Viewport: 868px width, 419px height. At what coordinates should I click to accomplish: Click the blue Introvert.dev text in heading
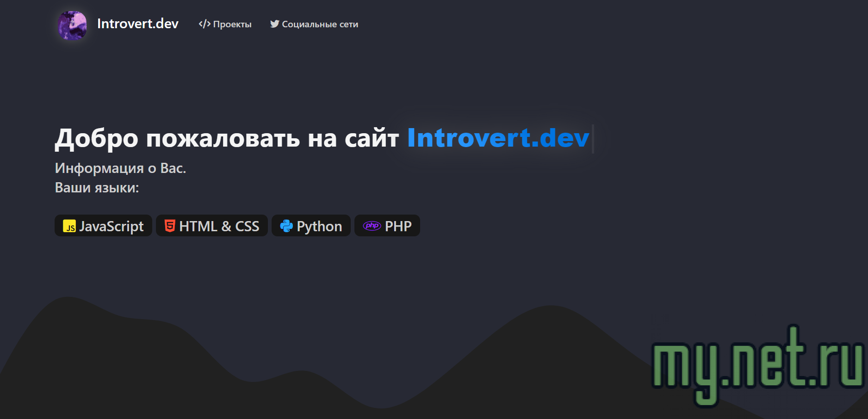[x=498, y=138]
